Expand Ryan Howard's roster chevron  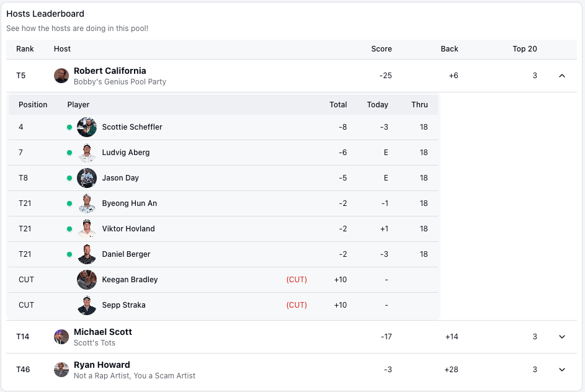(x=562, y=370)
